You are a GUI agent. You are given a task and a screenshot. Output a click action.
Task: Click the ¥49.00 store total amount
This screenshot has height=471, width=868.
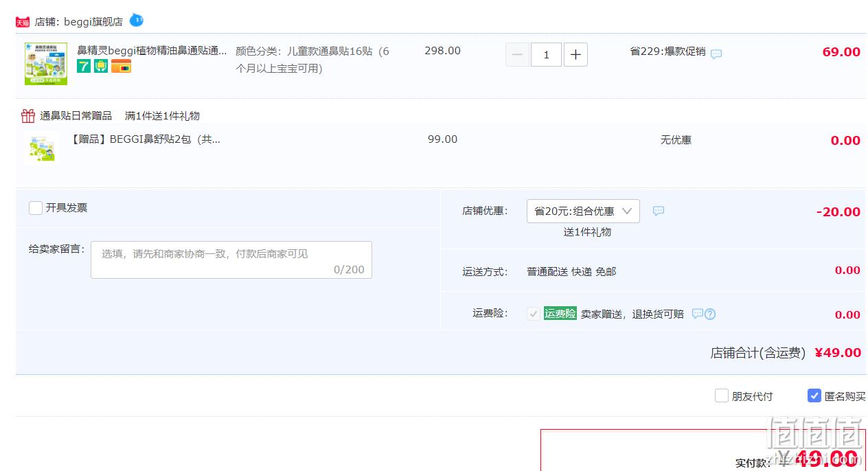[838, 353]
